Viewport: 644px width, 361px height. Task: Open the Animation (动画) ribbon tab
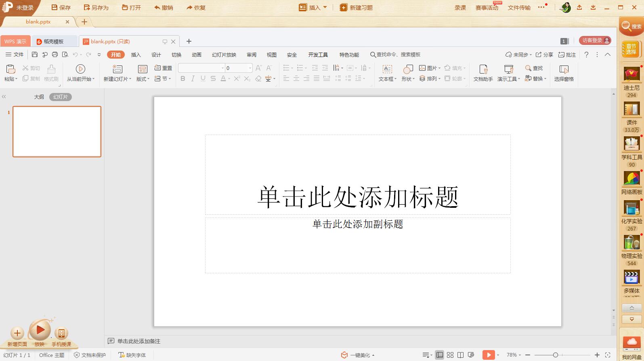(x=196, y=55)
